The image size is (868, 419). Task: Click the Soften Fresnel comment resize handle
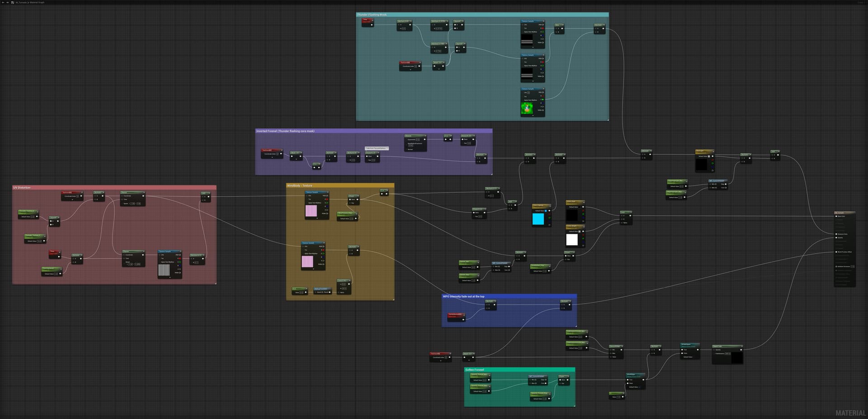point(574,405)
